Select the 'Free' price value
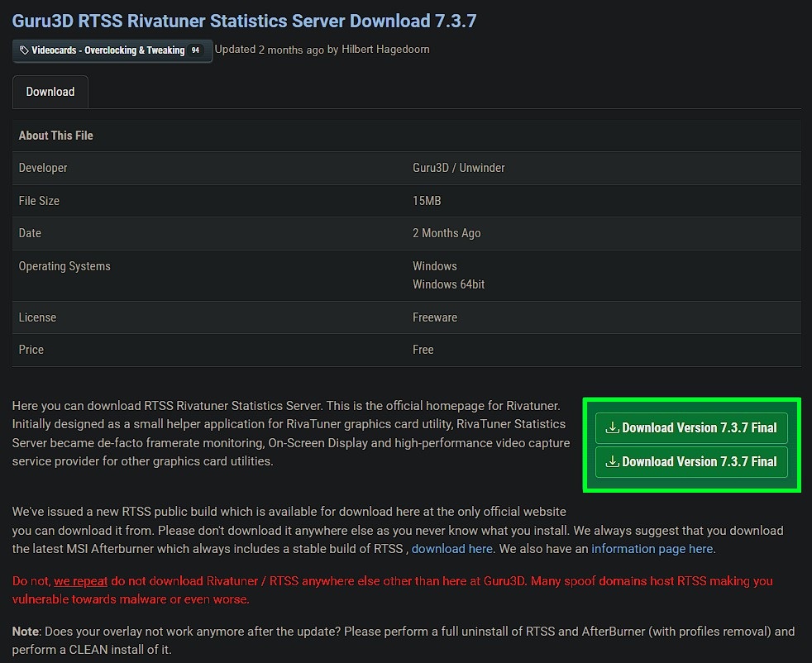812x663 pixels. coord(423,350)
